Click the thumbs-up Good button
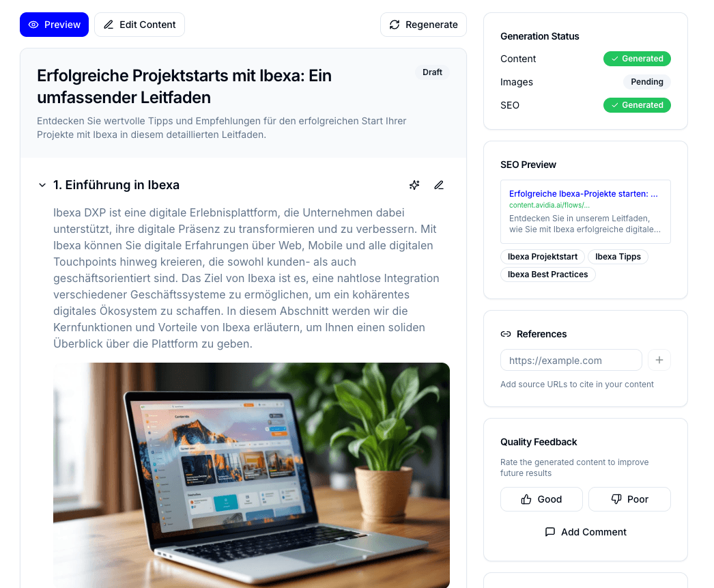This screenshot has height=588, width=714. [x=541, y=499]
